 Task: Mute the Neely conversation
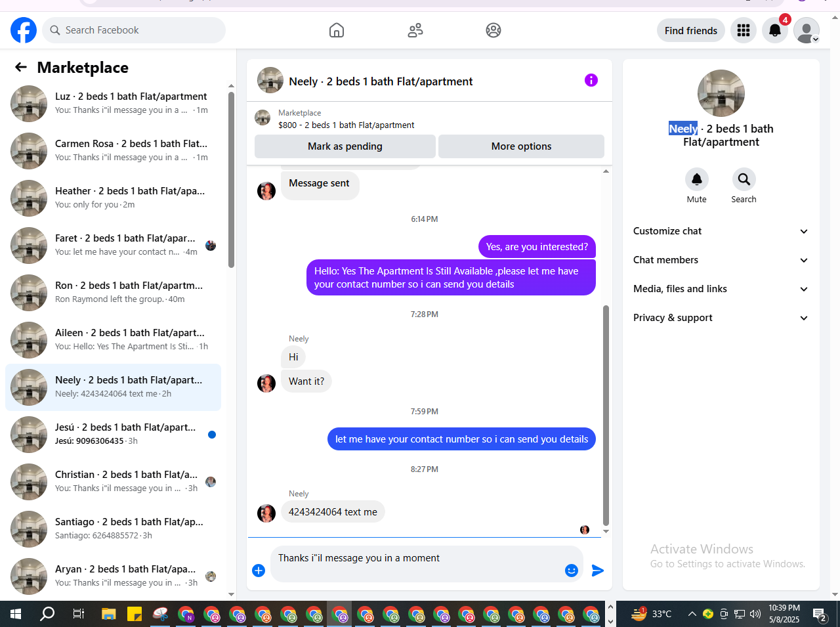[x=697, y=179]
